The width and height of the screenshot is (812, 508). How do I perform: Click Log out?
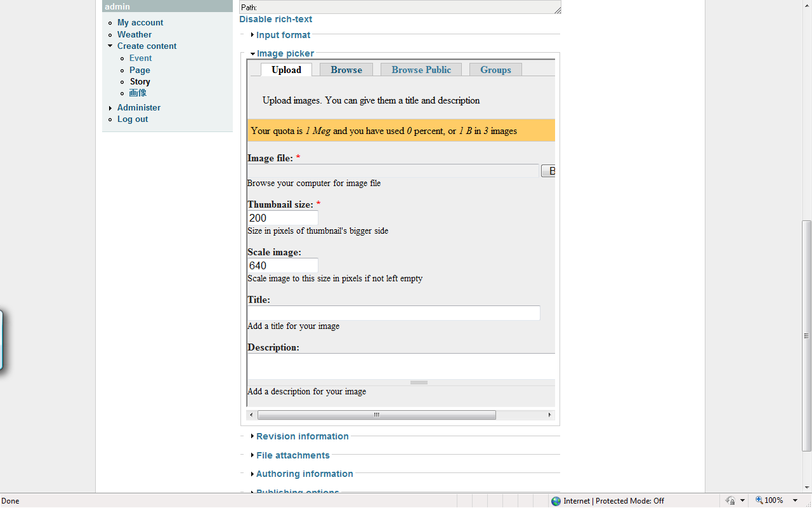coord(132,119)
